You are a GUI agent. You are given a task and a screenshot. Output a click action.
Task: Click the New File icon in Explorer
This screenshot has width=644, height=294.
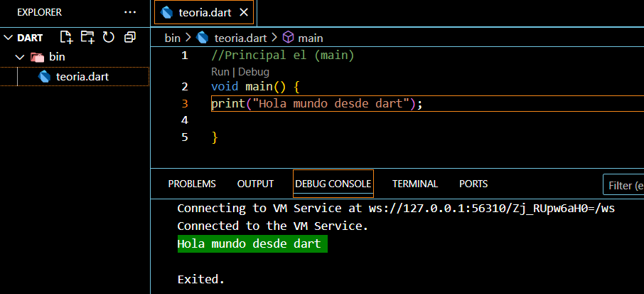point(66,37)
